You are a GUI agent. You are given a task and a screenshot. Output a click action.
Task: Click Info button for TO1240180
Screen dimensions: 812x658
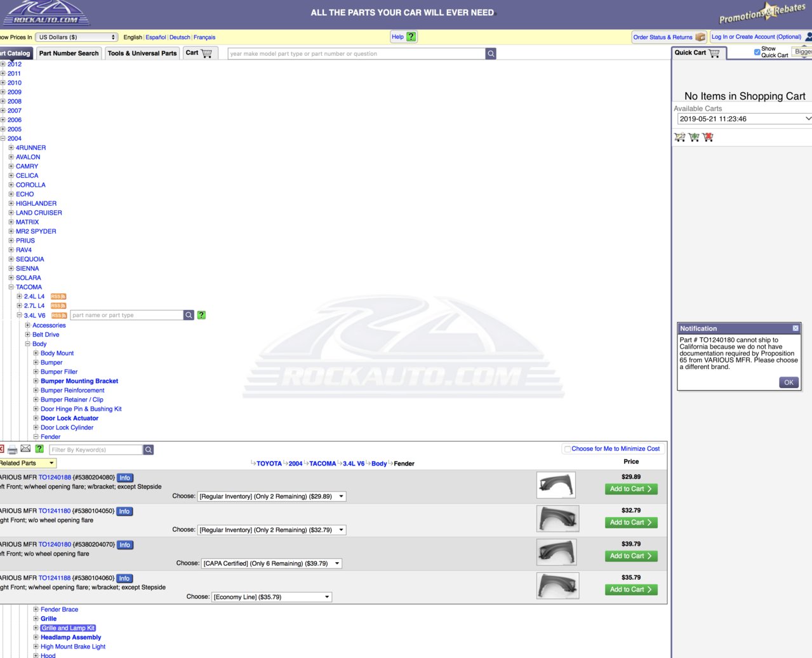point(125,545)
